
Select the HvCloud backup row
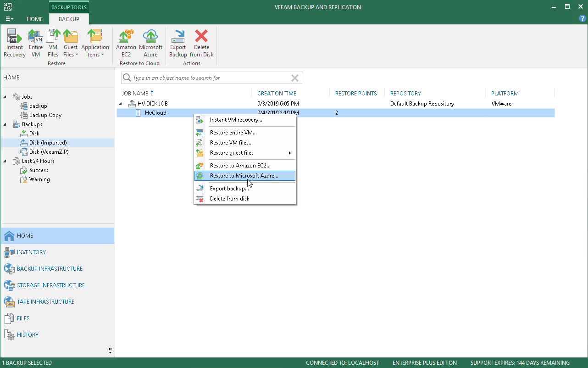coord(336,113)
